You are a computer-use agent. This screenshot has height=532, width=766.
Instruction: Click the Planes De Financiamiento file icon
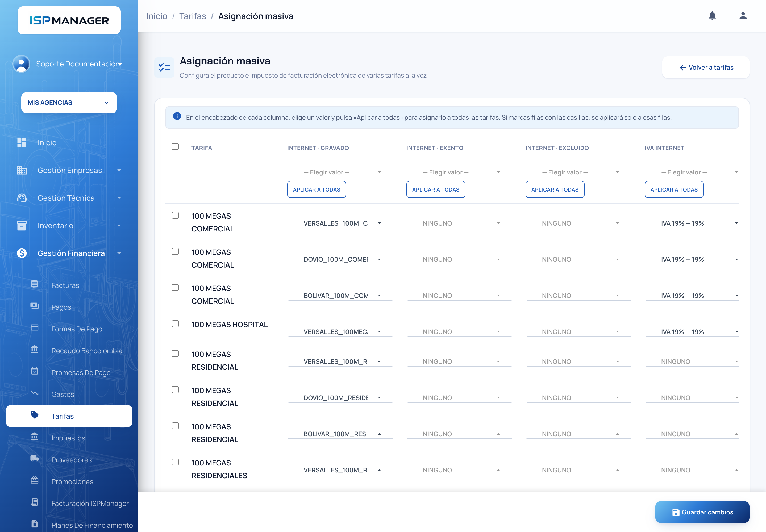[x=35, y=524]
